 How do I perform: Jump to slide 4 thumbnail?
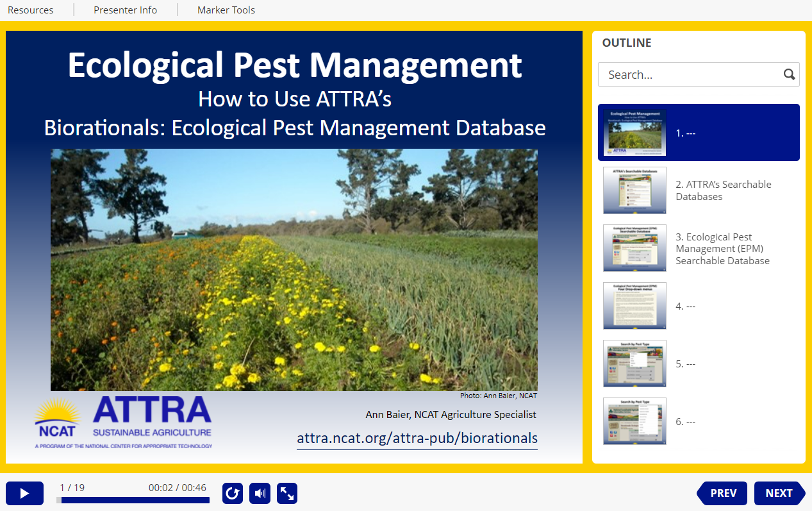point(634,306)
